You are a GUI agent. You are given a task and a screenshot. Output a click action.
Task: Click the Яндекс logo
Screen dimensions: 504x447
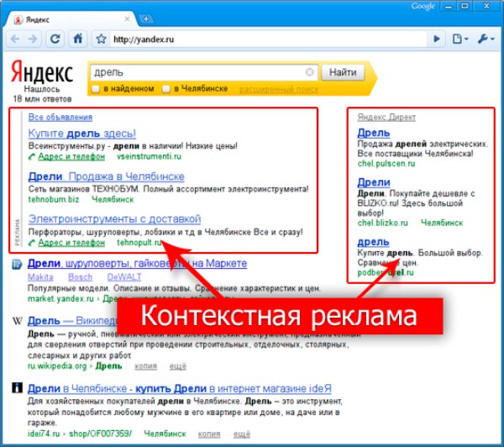[42, 72]
